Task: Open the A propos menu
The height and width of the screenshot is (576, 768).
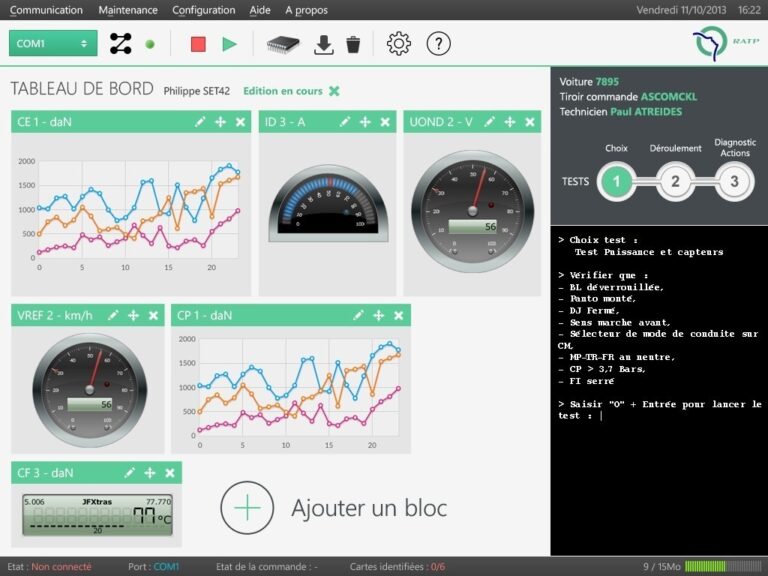Action: [x=307, y=10]
